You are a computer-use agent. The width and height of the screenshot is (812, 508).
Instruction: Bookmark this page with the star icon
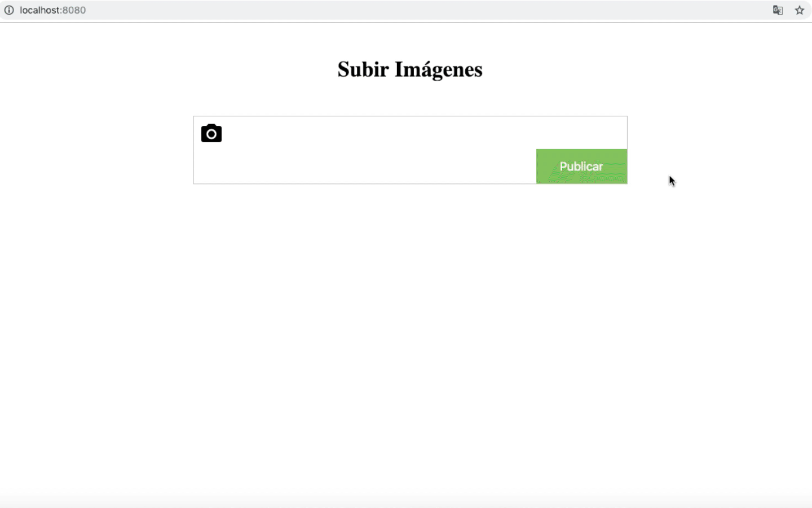click(x=800, y=10)
